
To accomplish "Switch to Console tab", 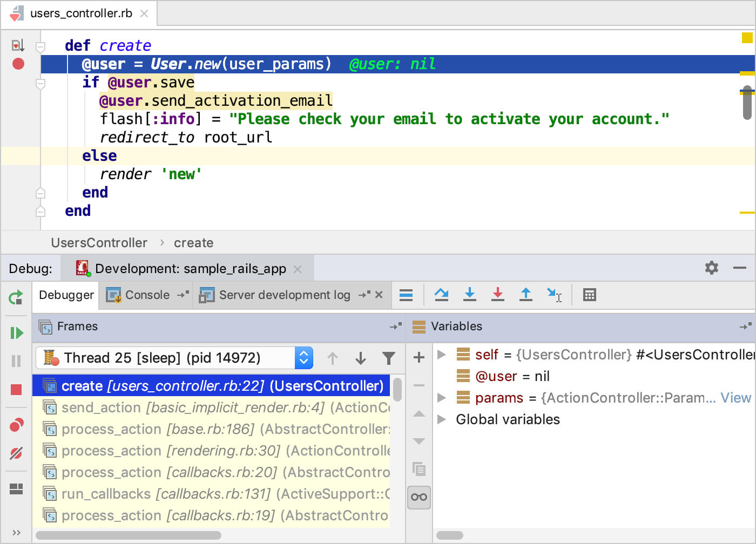I will (x=147, y=295).
